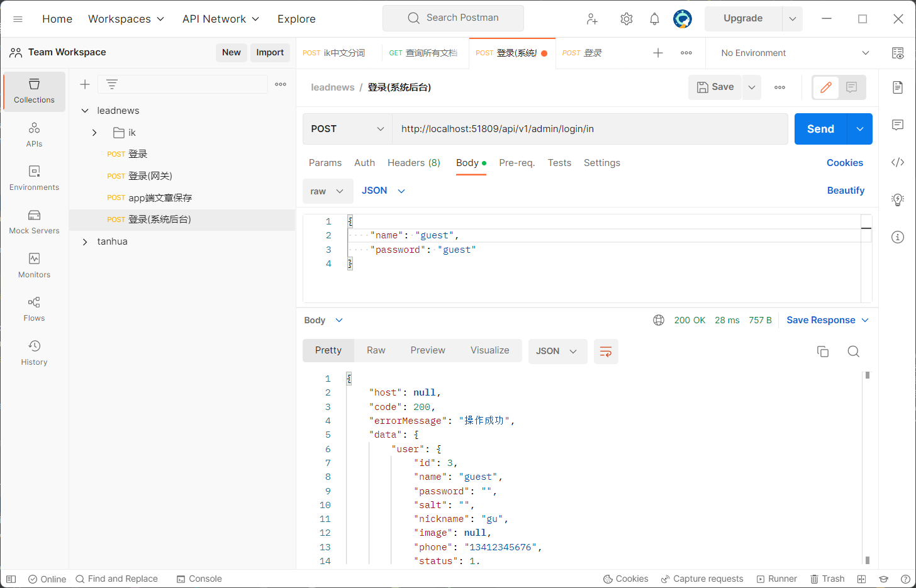
Task: Open the Upgrade dropdown arrow
Action: [x=793, y=19]
